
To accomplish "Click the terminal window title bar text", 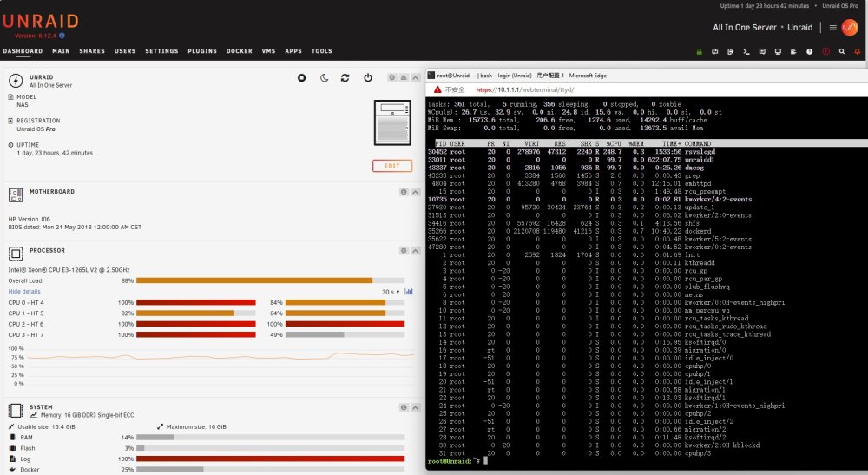I will (522, 76).
